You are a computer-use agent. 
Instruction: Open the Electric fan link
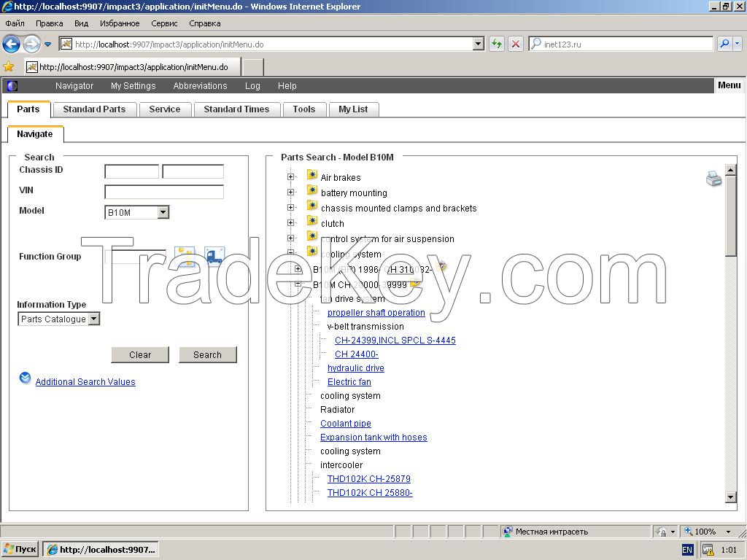[x=349, y=381]
